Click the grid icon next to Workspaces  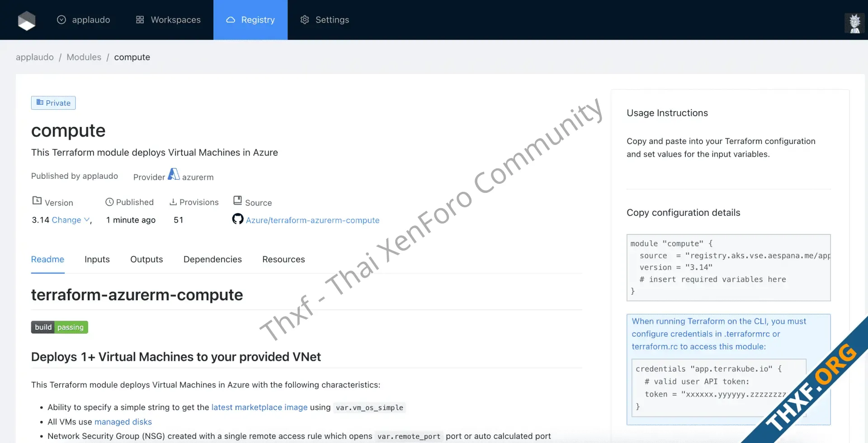(x=140, y=20)
